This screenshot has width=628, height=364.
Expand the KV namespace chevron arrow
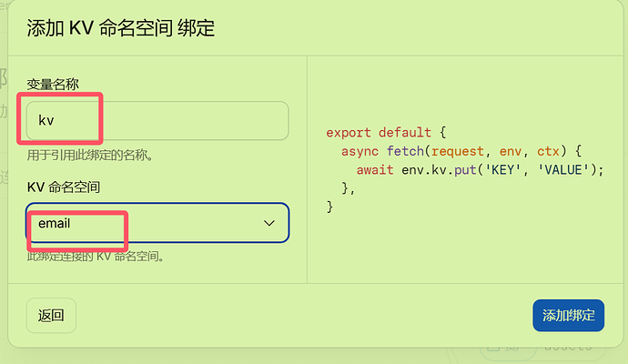(269, 223)
